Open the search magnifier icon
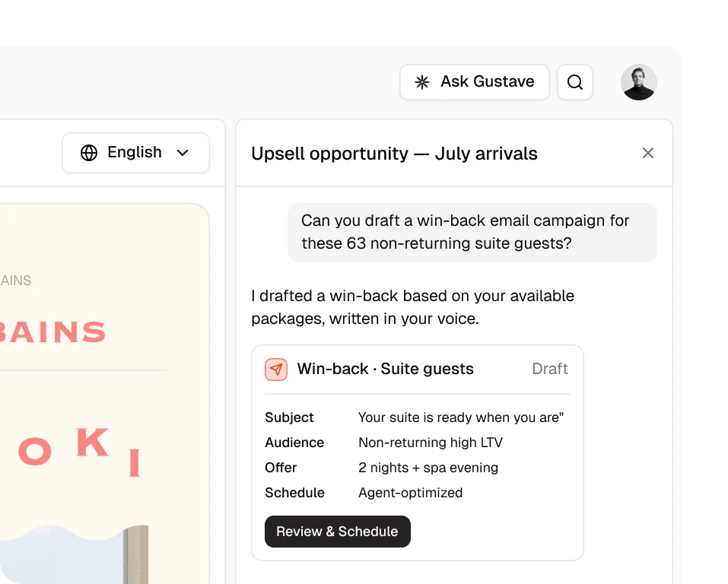Viewport: 728px width, 584px height. pos(575,82)
